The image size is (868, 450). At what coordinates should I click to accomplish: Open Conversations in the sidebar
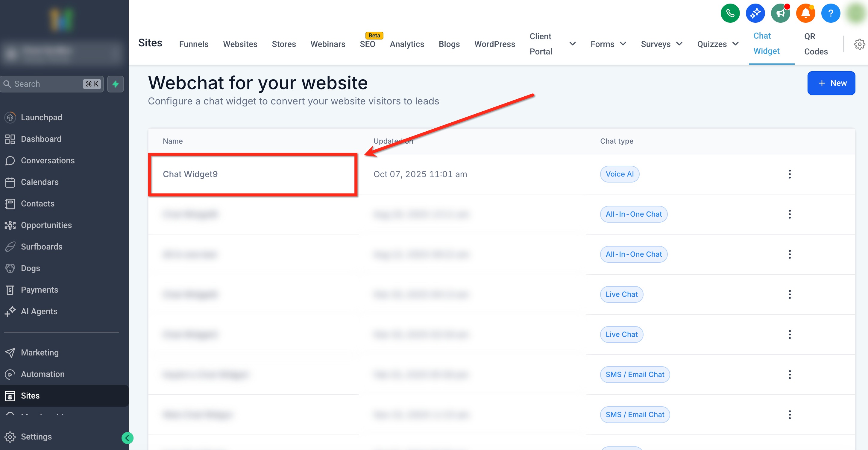(48, 160)
